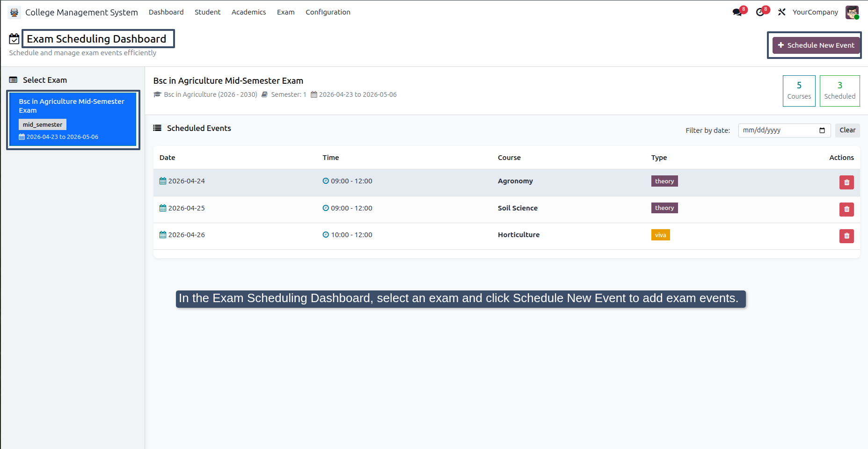Click the Type column header

click(659, 158)
